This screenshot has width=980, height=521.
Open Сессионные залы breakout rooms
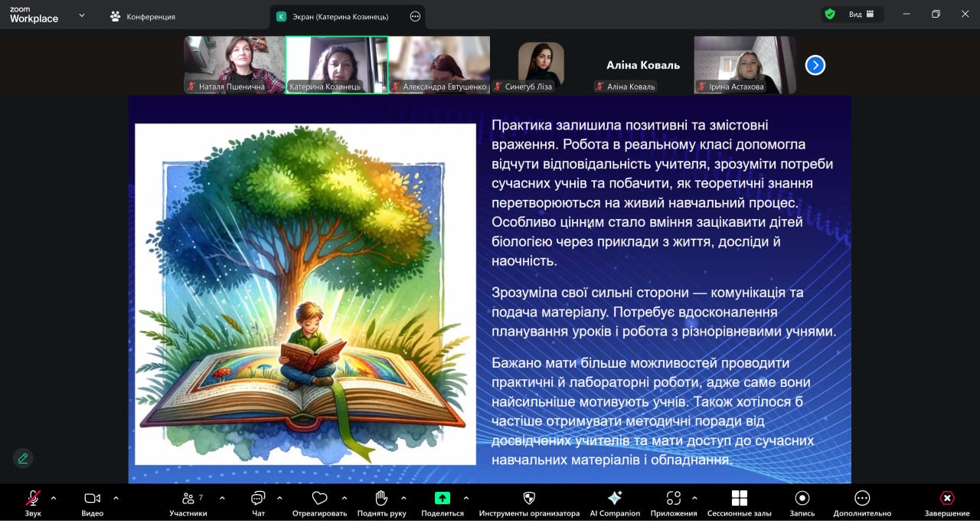(x=739, y=499)
